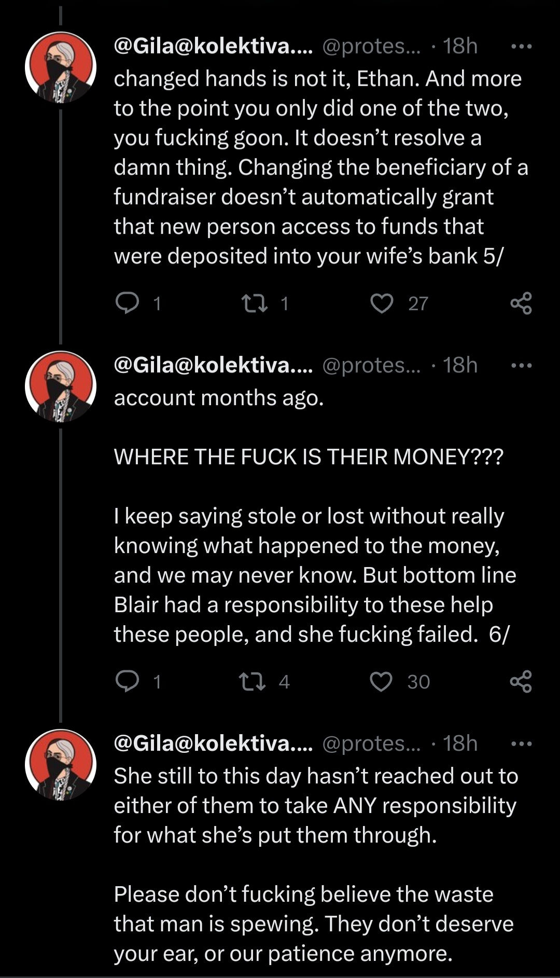The image size is (560, 978).
Task: Open the tweet 'WHERE THE FUCK IS THEIR MONEY???'
Action: (x=309, y=457)
